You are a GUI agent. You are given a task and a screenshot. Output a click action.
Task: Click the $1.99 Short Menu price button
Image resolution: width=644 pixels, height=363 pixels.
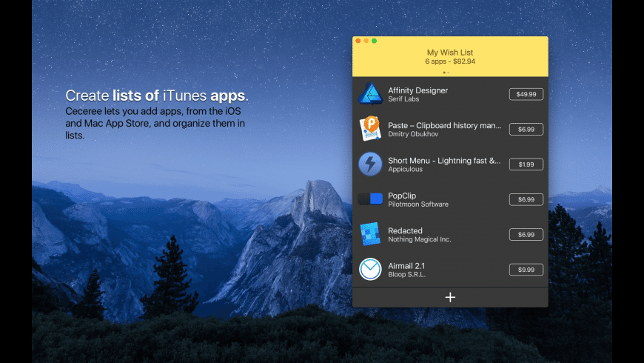526,164
